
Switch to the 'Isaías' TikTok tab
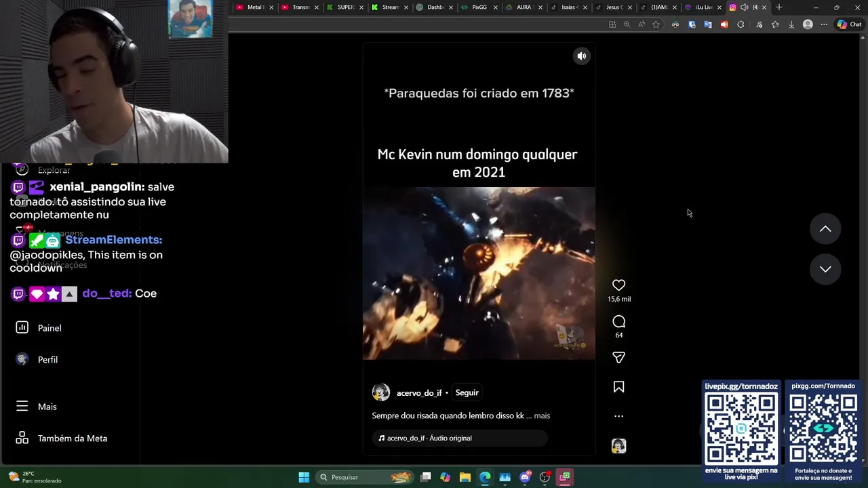click(568, 7)
